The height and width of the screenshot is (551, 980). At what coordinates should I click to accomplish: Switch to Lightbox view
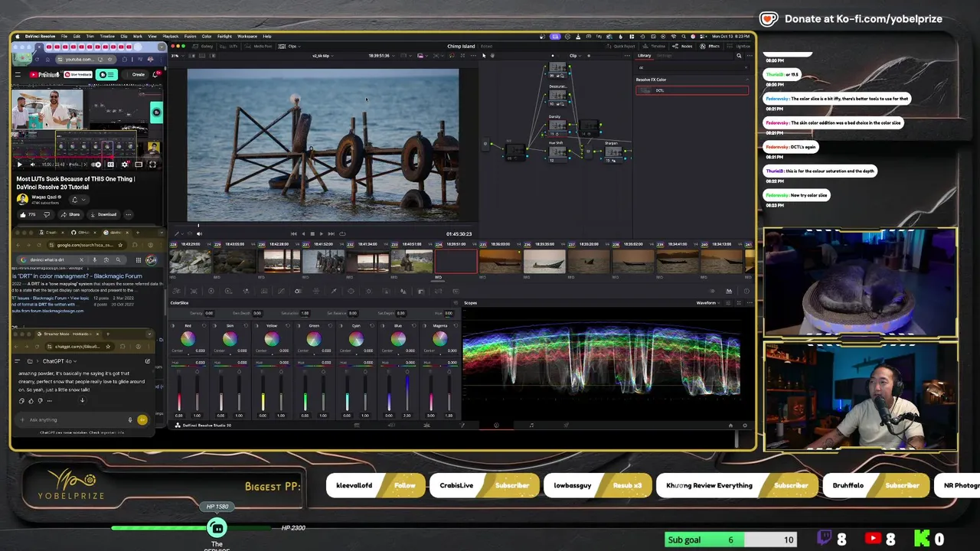click(x=739, y=46)
